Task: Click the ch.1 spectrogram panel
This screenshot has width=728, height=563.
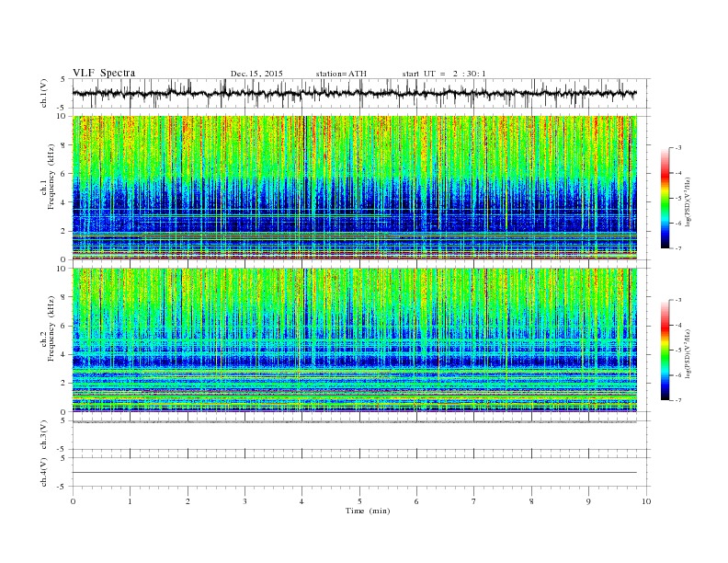Action: click(355, 188)
